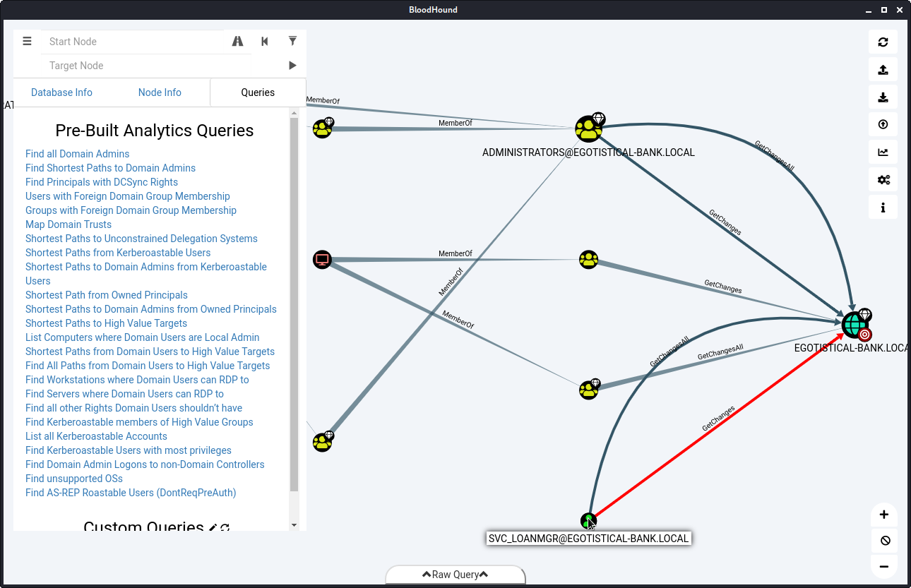Screen dimensions: 911x588
Task: Run Find Domain Admin Logons to non-Domain Controllers
Action: click(x=145, y=464)
